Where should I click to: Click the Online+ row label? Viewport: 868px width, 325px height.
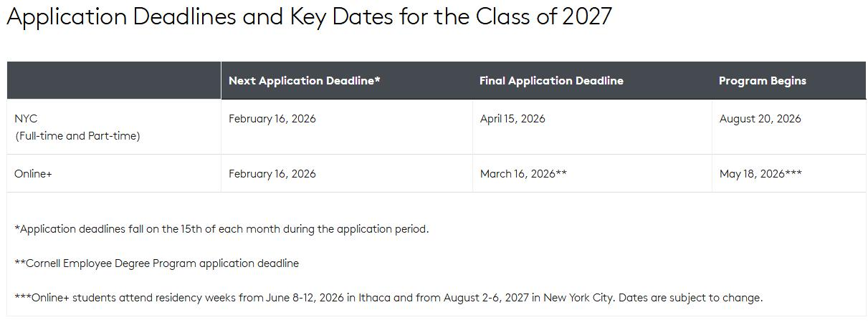(x=33, y=174)
